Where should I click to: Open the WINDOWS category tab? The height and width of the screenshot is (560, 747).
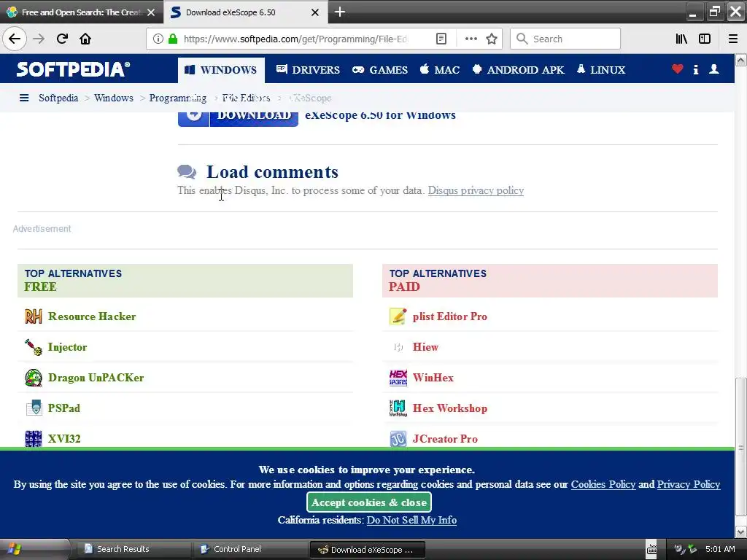(221, 70)
